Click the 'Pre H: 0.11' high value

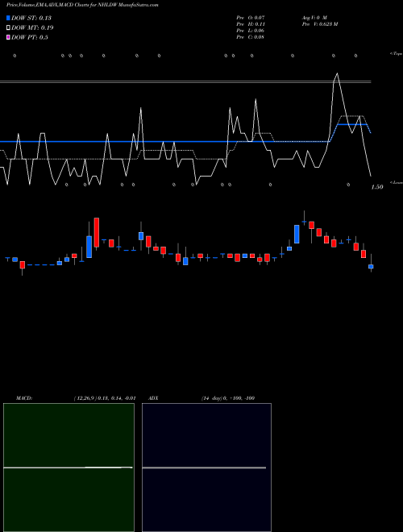pyautogui.click(x=251, y=24)
